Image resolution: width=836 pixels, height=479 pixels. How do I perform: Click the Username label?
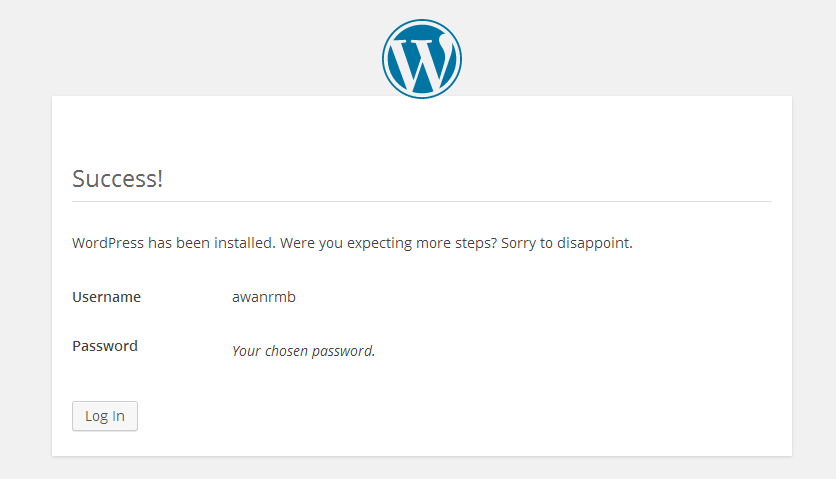(107, 297)
